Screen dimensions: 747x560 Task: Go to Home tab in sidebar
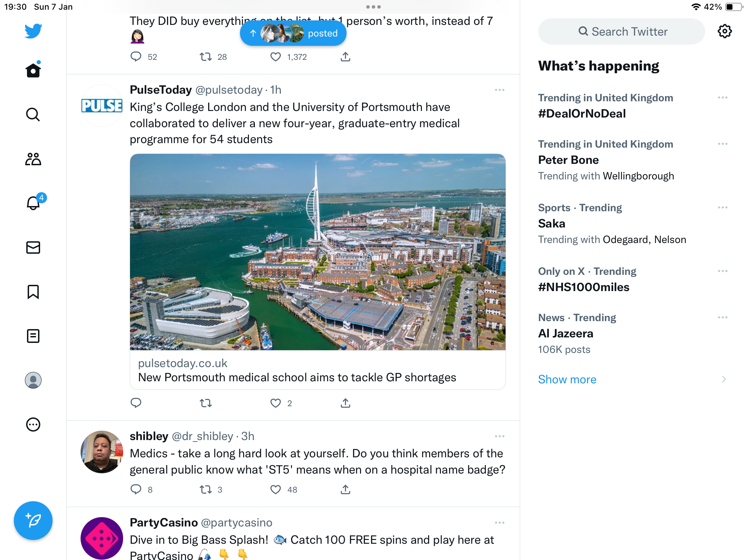(x=33, y=70)
